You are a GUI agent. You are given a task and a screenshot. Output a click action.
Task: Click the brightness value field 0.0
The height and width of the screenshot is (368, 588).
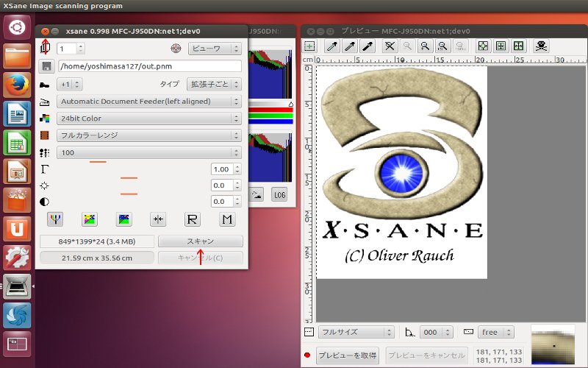(x=222, y=185)
